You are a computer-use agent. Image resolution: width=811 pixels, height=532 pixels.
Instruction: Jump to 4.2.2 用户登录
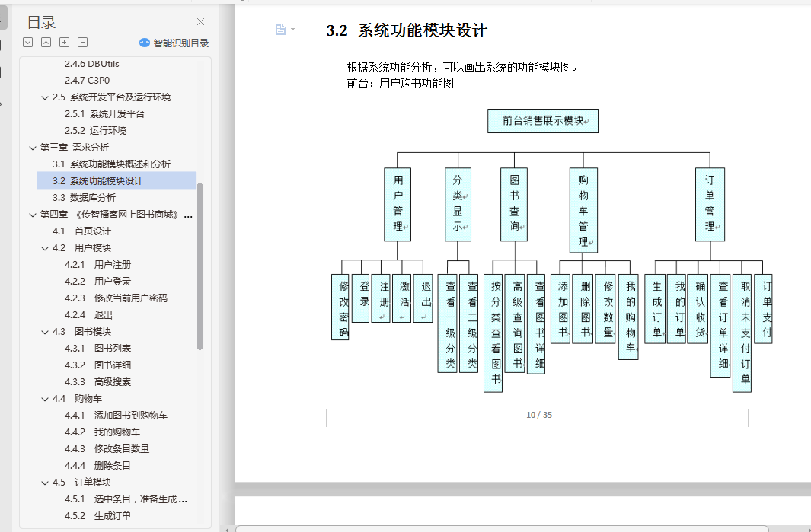tap(97, 282)
